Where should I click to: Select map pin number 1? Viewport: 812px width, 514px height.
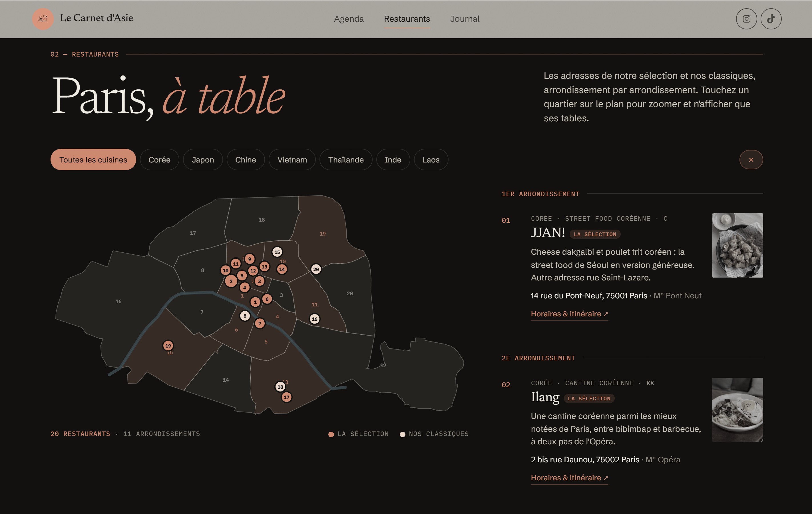(255, 302)
